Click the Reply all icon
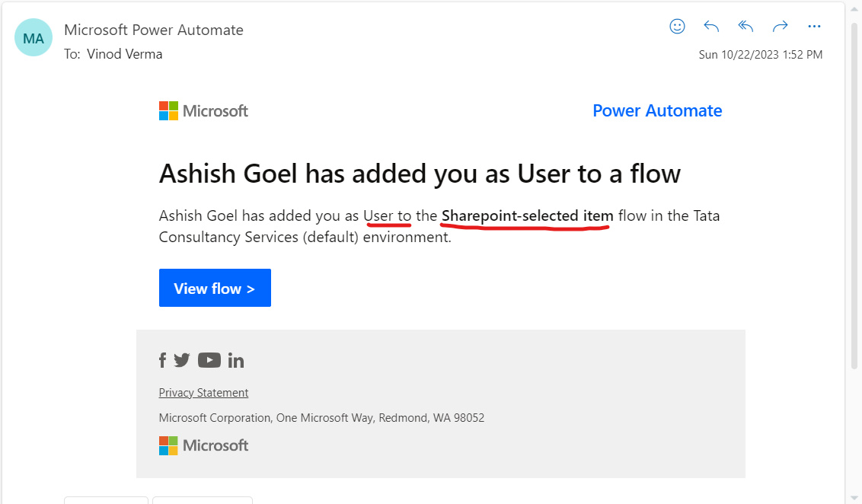Viewport: 862px width, 504px height. (x=745, y=27)
